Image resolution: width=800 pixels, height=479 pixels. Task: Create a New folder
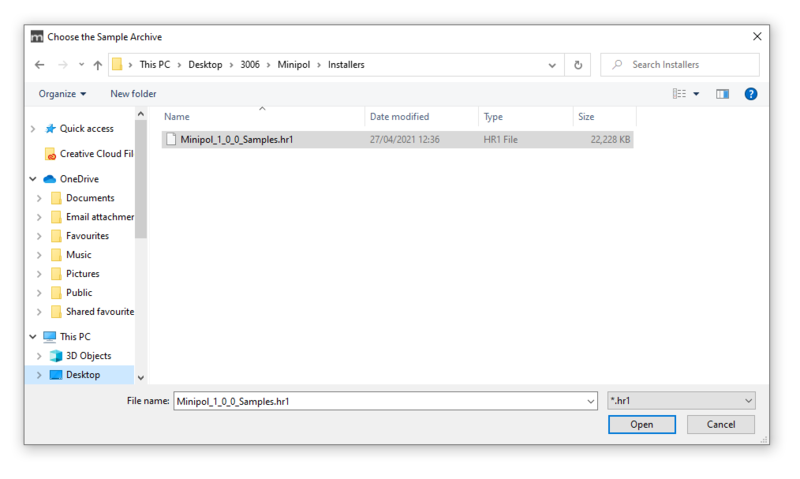click(133, 94)
